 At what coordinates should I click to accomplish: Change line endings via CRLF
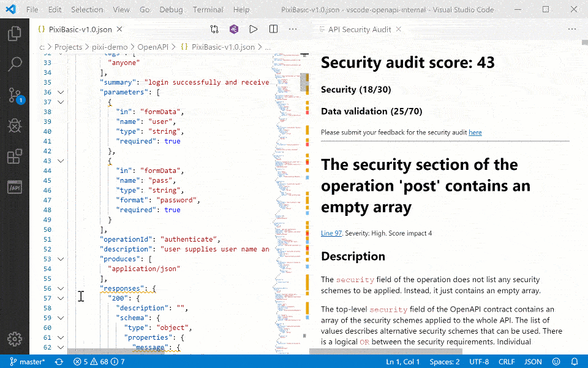(x=507, y=362)
